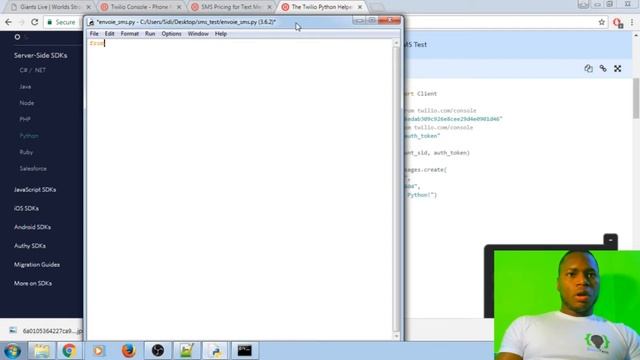Open the red Chrome extension icon
640x360 pixels.
tap(618, 23)
